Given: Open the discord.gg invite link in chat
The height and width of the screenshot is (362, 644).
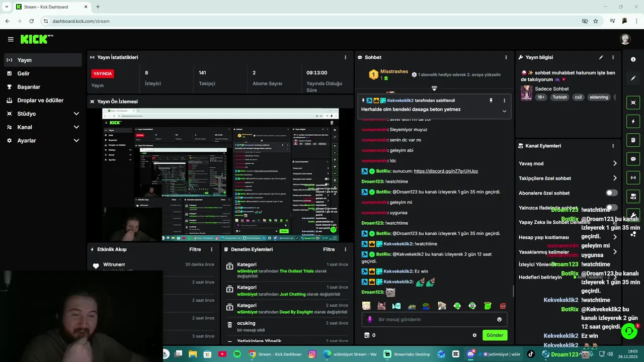Looking at the screenshot, I should point(446,171).
